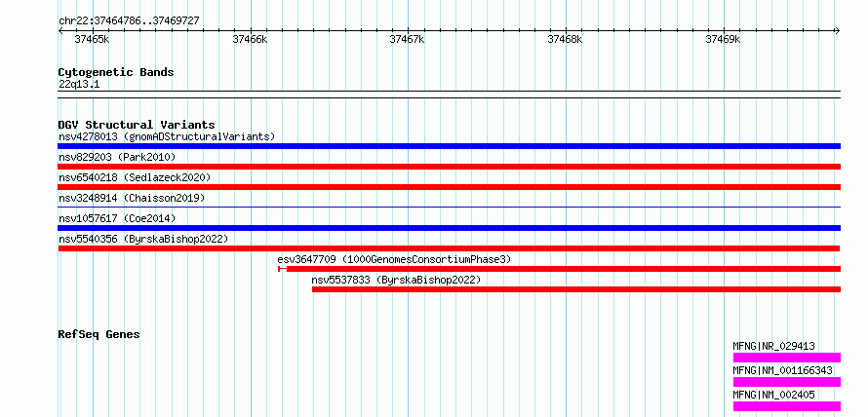Click the MFNG|NM_002405 magenta gene bar
868x417 pixels.
click(787, 406)
